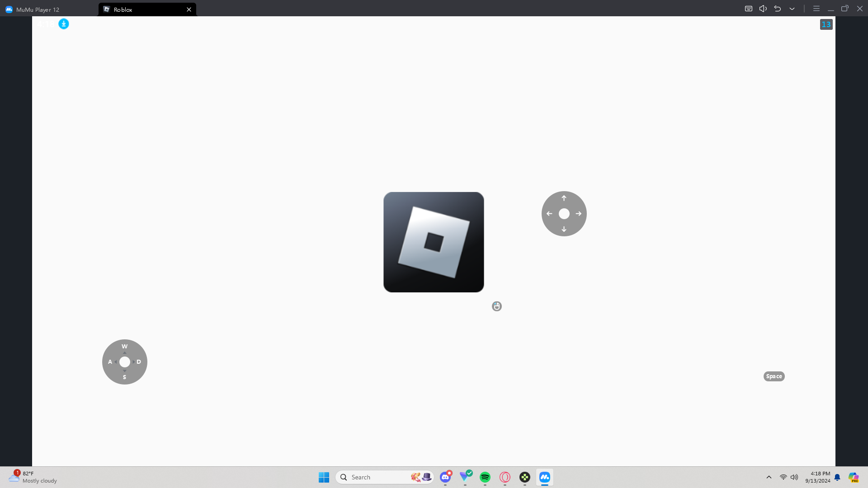The width and height of the screenshot is (868, 488).
Task: Click the mouse key-mapping icon
Action: coord(497,306)
